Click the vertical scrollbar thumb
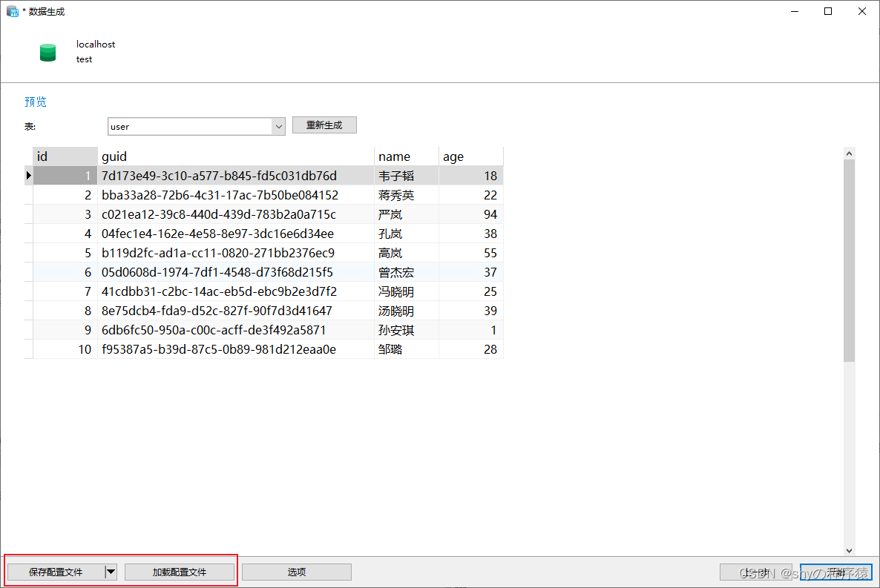 849,261
